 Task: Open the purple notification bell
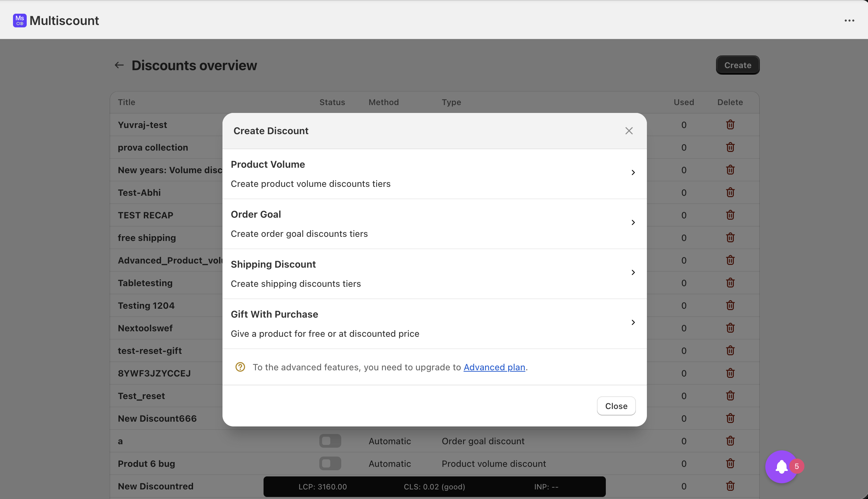(781, 466)
